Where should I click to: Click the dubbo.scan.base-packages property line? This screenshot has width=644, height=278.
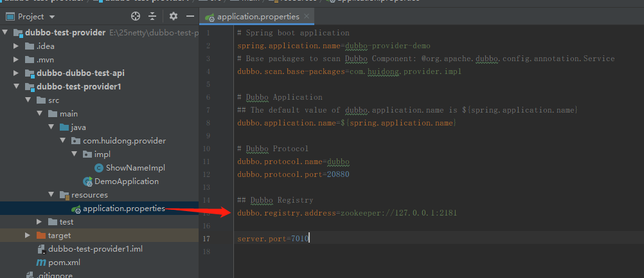tap(349, 71)
